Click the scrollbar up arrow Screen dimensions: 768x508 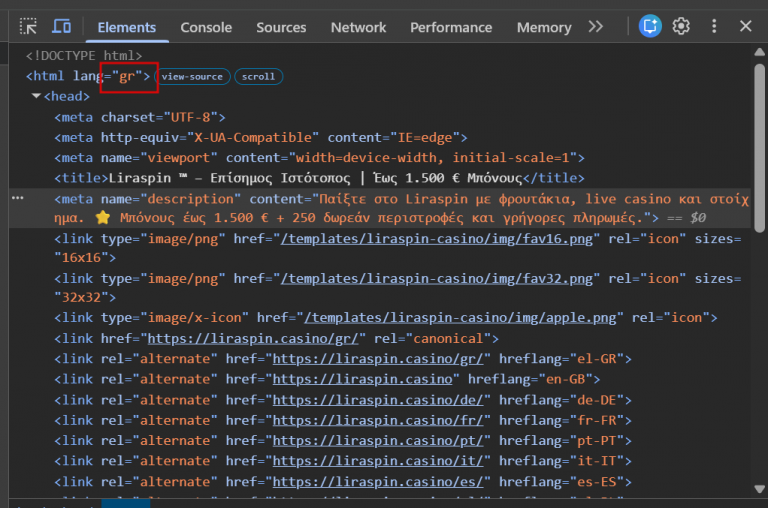pyautogui.click(x=759, y=52)
